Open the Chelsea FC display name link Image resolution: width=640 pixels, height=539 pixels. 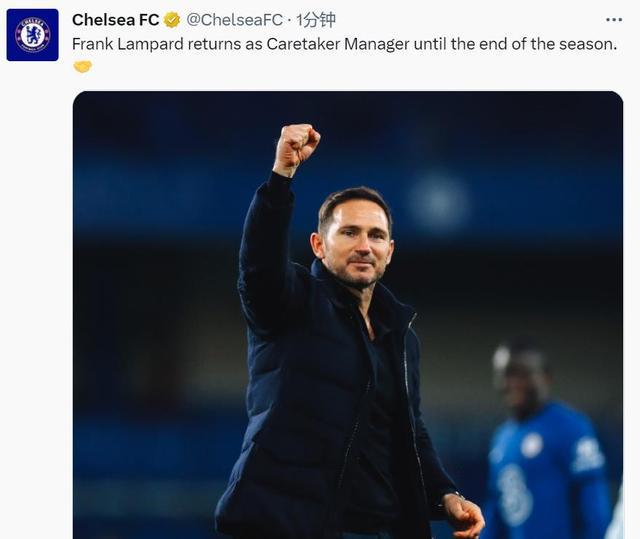click(115, 20)
